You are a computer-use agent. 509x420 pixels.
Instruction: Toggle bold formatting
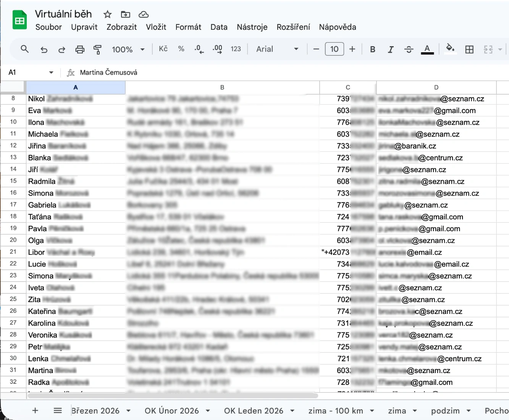click(x=373, y=49)
